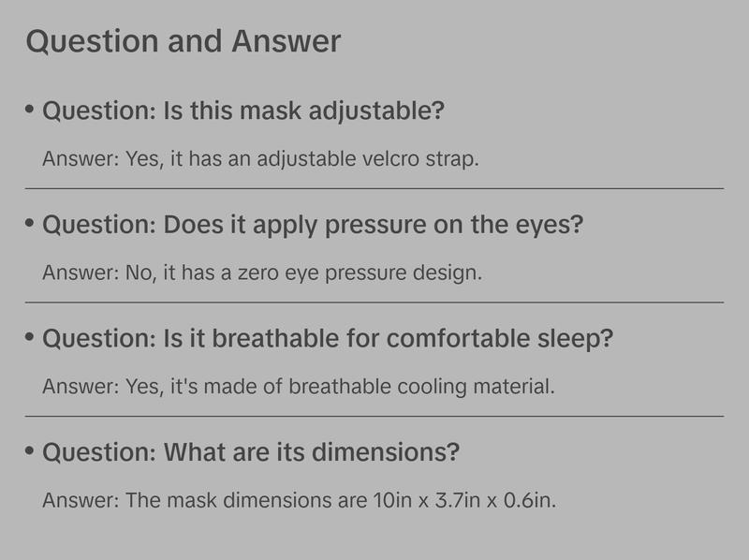Click the bullet before the dimensions question
Image resolution: width=749 pixels, height=560 pixels.
(x=30, y=452)
